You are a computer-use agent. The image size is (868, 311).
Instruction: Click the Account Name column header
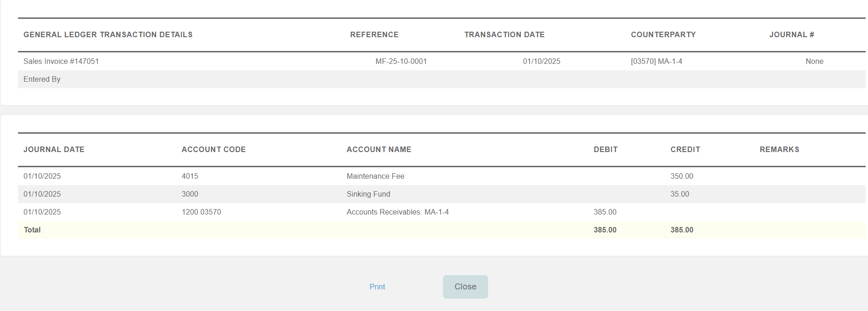(x=379, y=150)
